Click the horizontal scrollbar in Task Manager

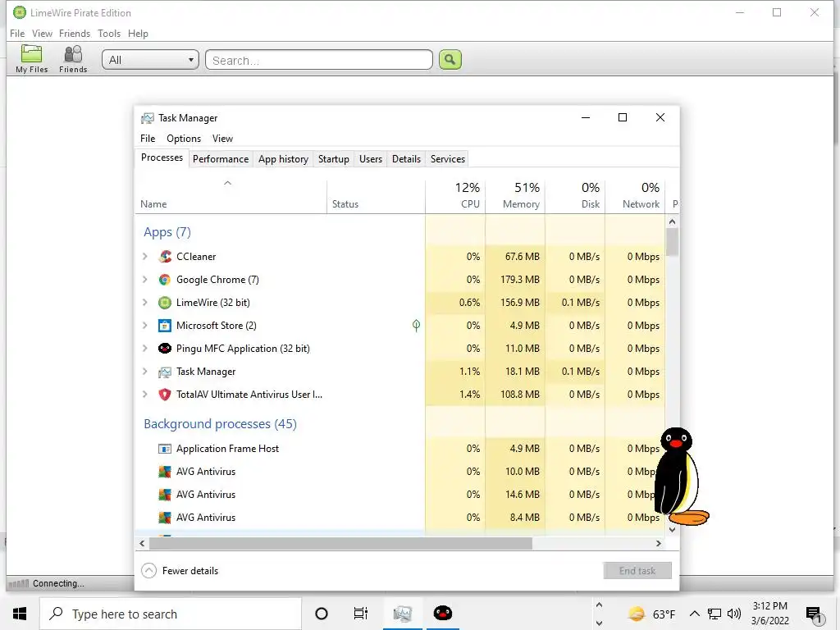coord(340,544)
